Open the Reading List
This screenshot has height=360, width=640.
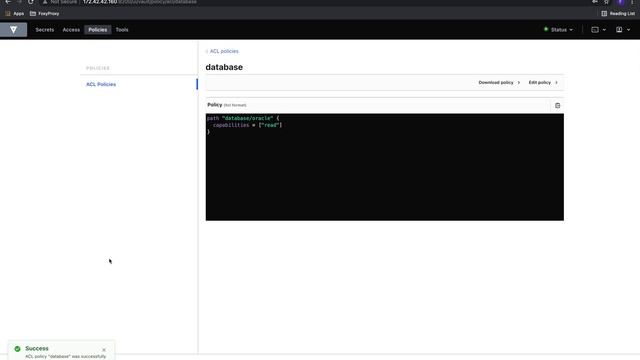(618, 13)
